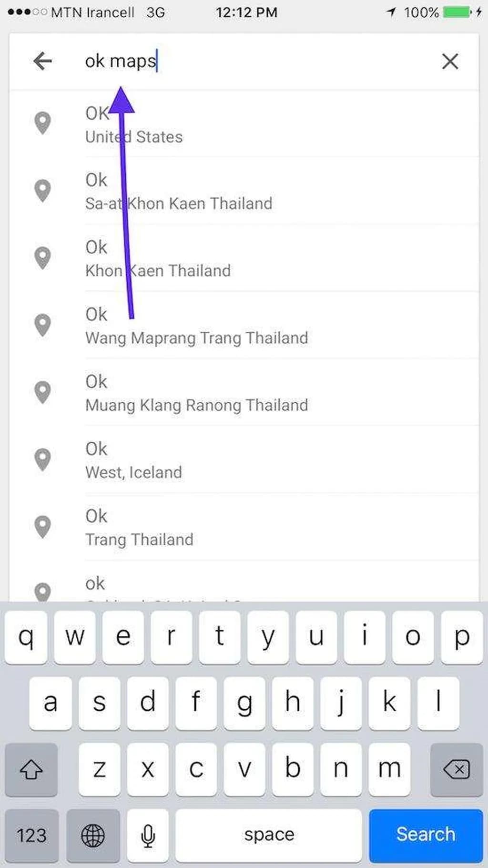The image size is (488, 868).
Task: Tap the back arrow in search bar
Action: (42, 61)
